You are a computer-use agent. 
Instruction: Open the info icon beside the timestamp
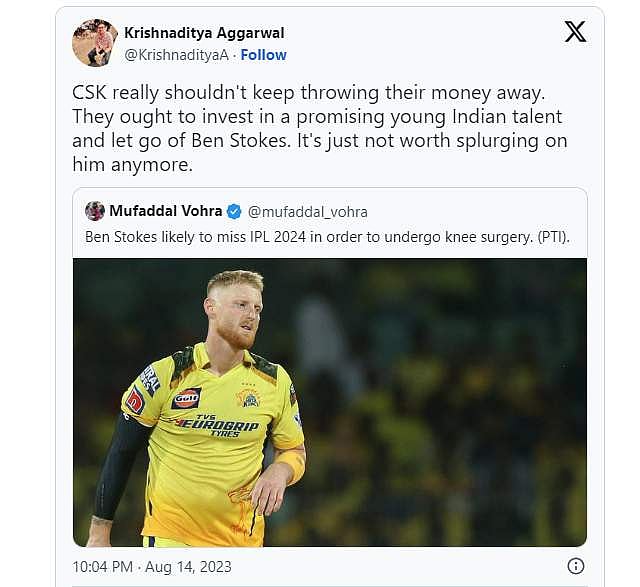576,566
